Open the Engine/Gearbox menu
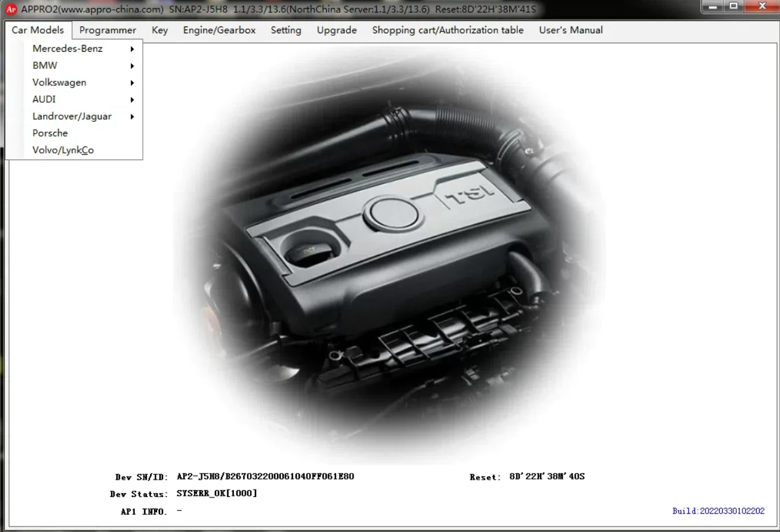 pyautogui.click(x=219, y=30)
